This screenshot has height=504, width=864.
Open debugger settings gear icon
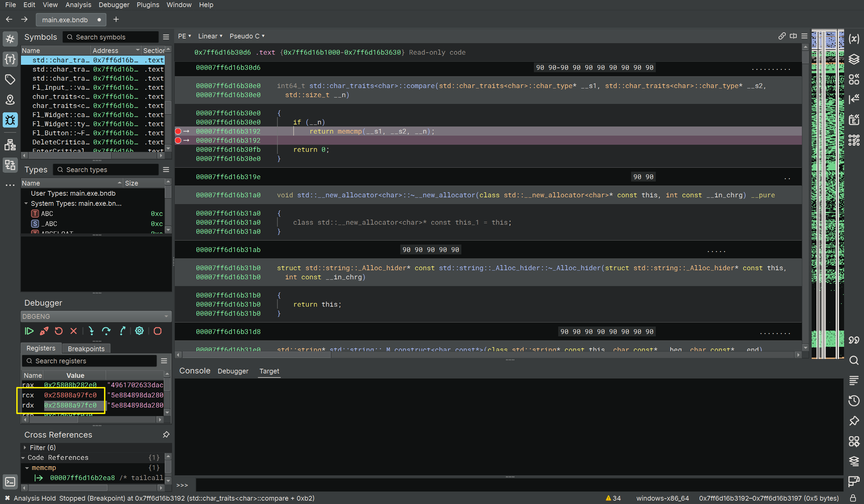pyautogui.click(x=139, y=331)
